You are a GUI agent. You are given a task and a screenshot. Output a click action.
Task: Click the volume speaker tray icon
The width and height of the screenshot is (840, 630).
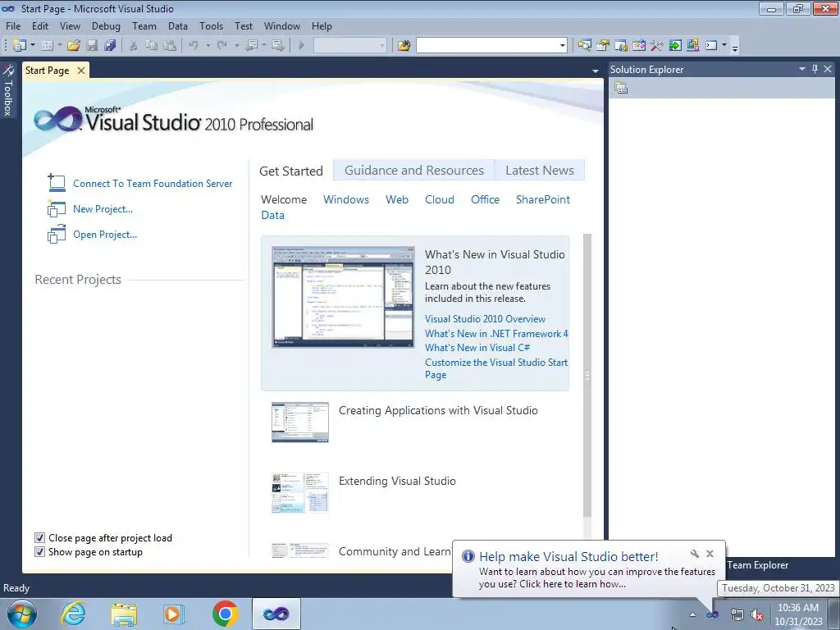click(757, 614)
